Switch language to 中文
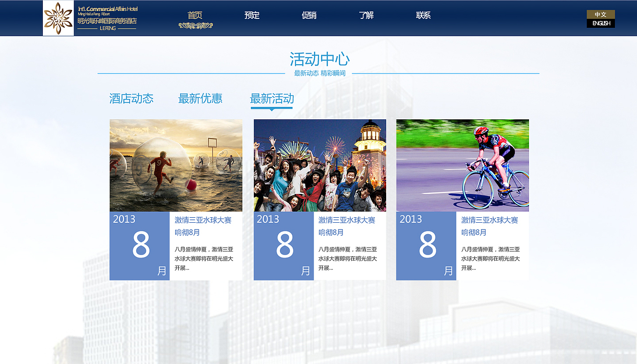Image resolution: width=637 pixels, height=364 pixels. point(600,14)
